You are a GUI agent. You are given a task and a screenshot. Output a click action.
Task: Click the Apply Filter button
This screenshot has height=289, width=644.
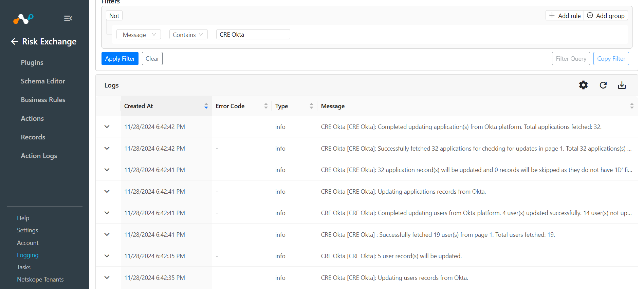[120, 58]
